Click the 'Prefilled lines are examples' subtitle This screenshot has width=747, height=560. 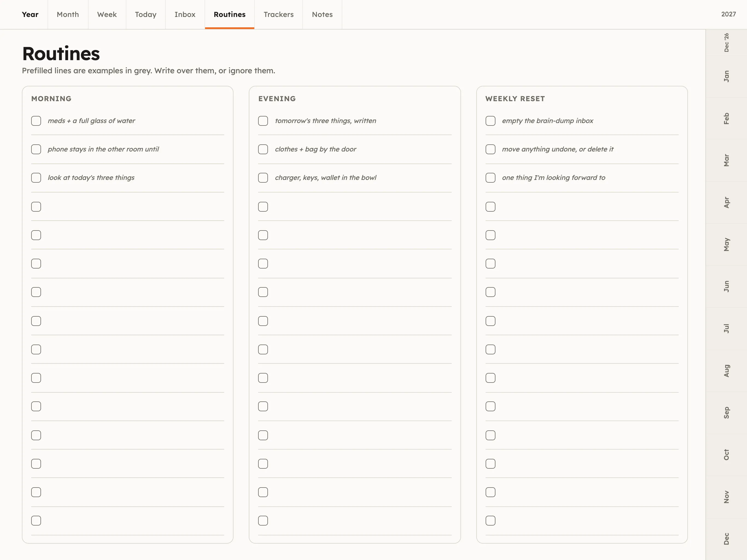click(x=148, y=71)
